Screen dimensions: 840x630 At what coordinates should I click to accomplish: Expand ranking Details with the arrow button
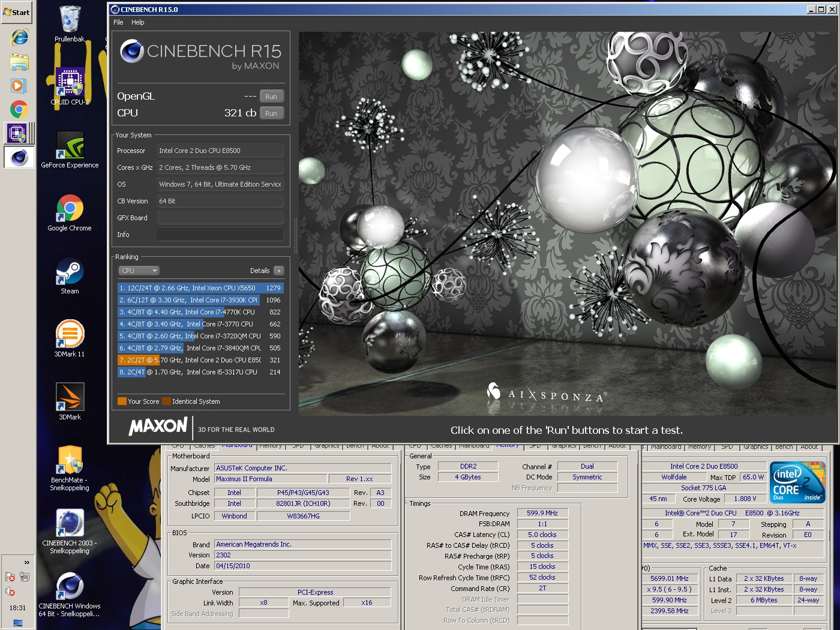[x=279, y=271]
